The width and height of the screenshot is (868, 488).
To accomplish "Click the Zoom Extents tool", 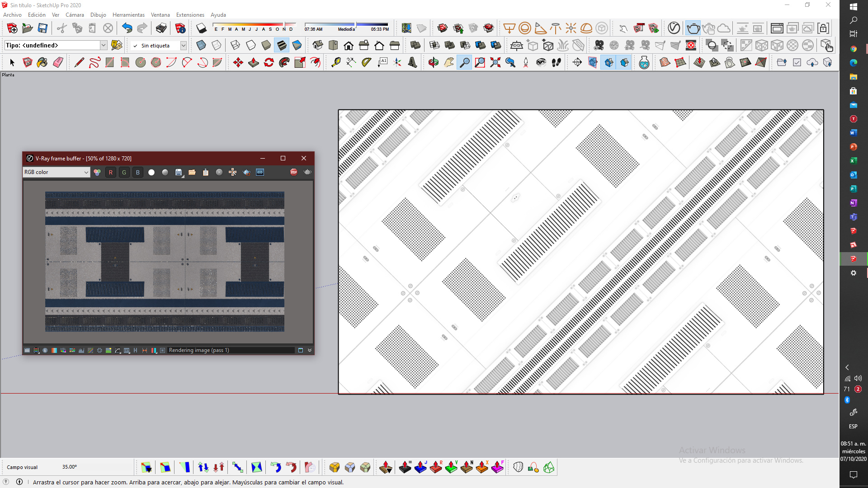I will [x=495, y=62].
